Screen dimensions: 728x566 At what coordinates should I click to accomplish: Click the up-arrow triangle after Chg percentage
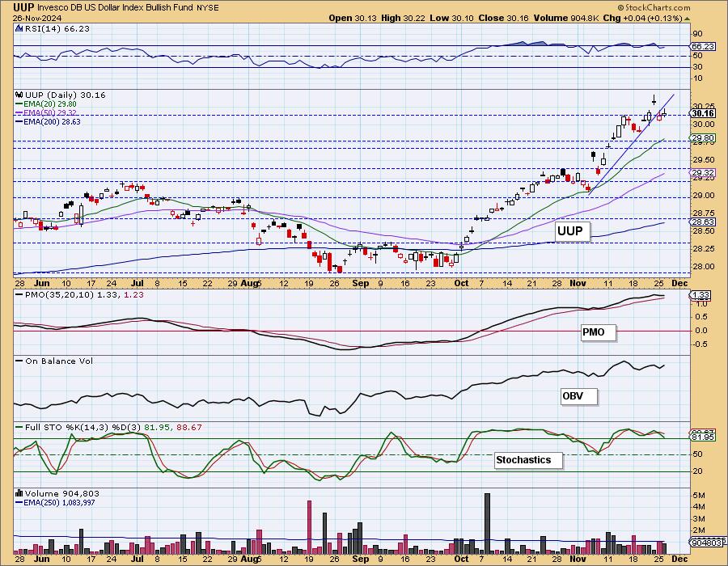click(687, 19)
